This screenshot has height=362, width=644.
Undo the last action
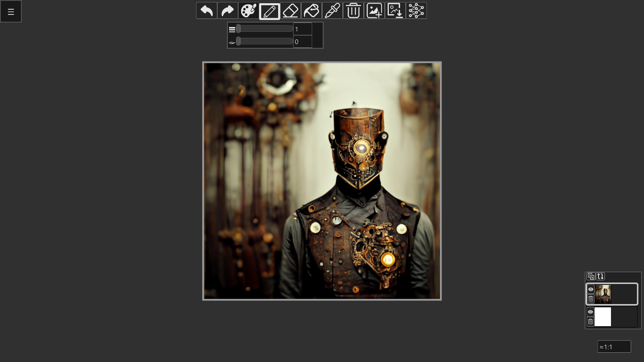point(206,10)
